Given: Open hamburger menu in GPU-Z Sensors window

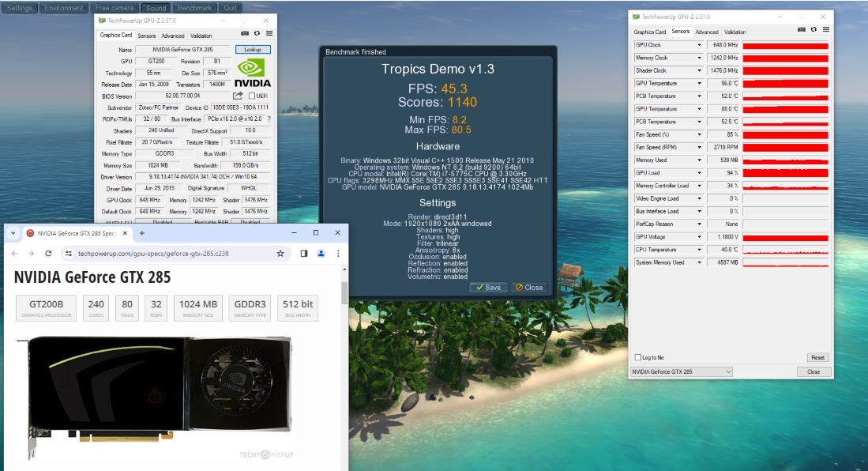Looking at the screenshot, I should click(x=825, y=29).
